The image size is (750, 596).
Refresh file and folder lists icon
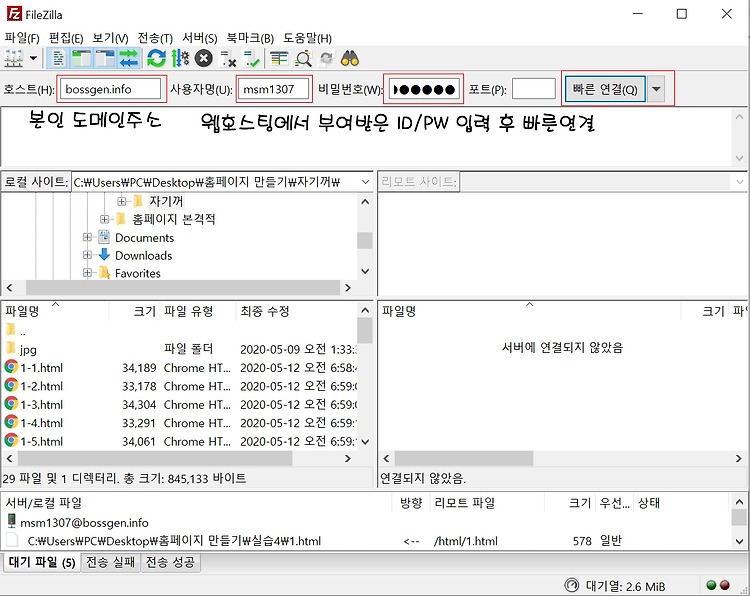(156, 58)
